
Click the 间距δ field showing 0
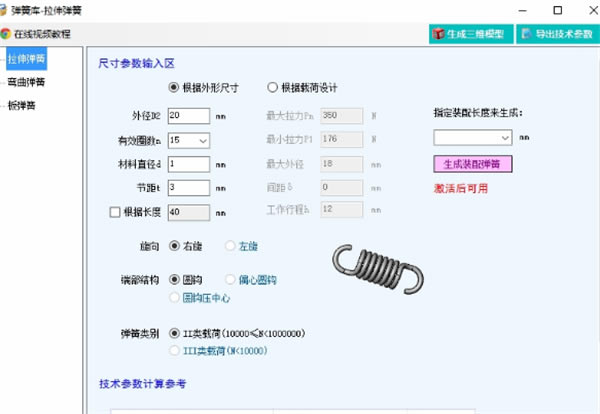(x=342, y=188)
